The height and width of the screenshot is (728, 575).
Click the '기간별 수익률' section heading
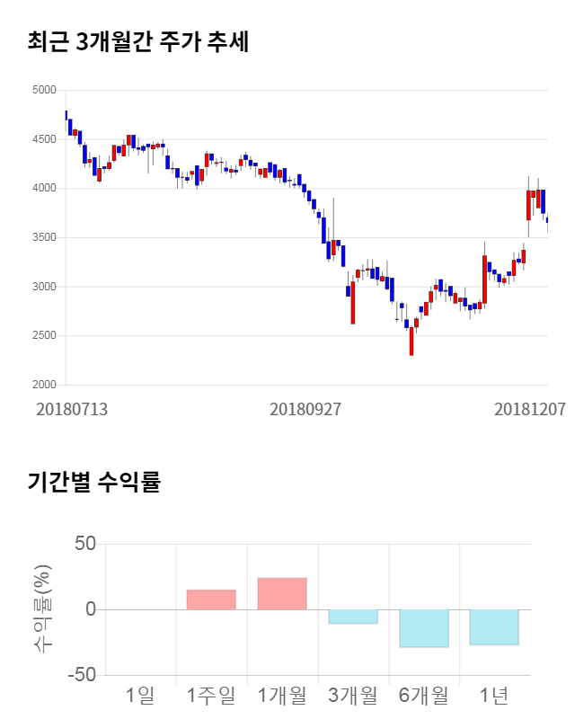(x=93, y=481)
